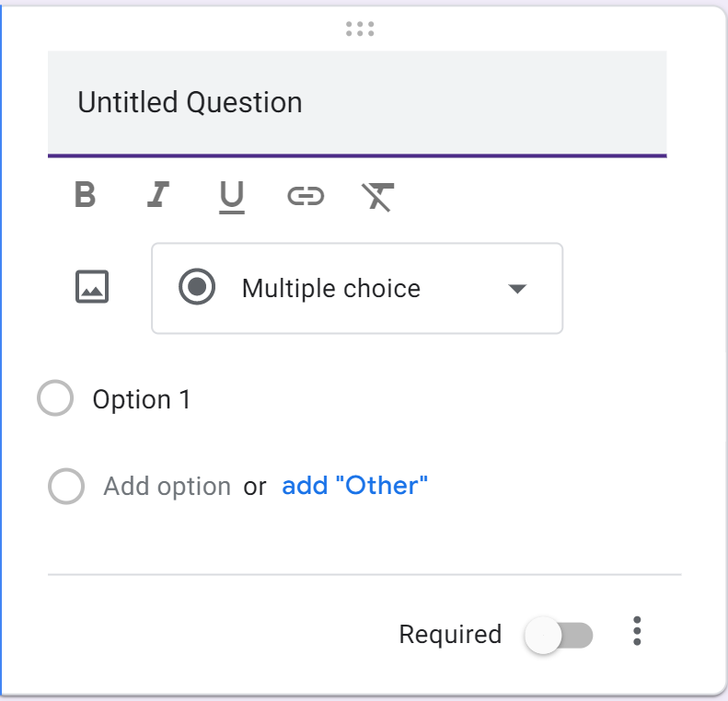The image size is (728, 701).
Task: Remove formatting from the question text
Action: (x=378, y=196)
